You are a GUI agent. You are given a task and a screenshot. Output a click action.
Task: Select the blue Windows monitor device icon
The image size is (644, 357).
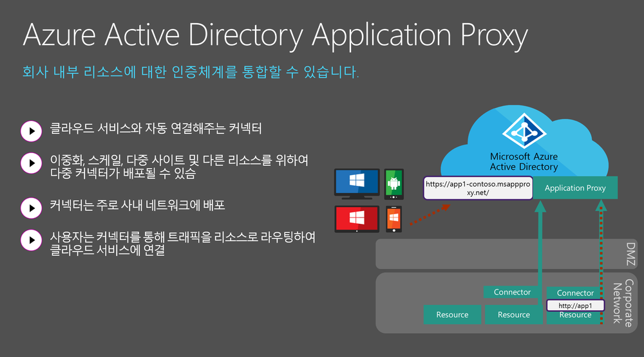356,183
